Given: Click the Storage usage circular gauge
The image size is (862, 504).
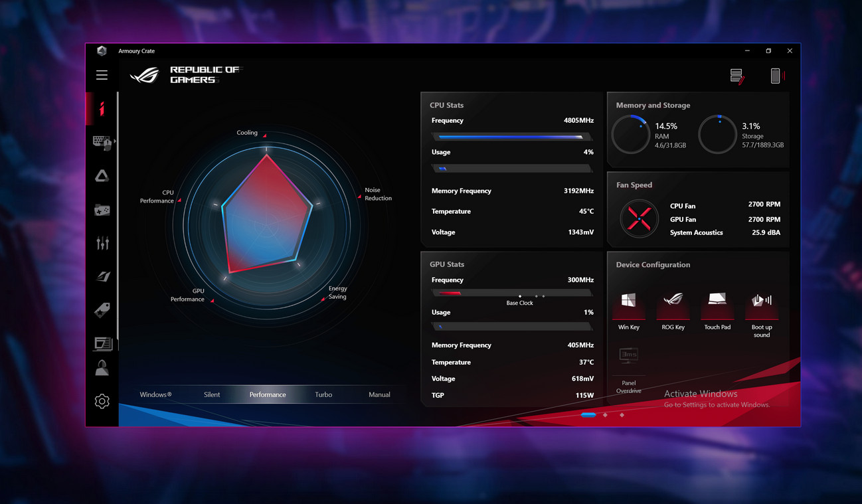Looking at the screenshot, I should 718,134.
